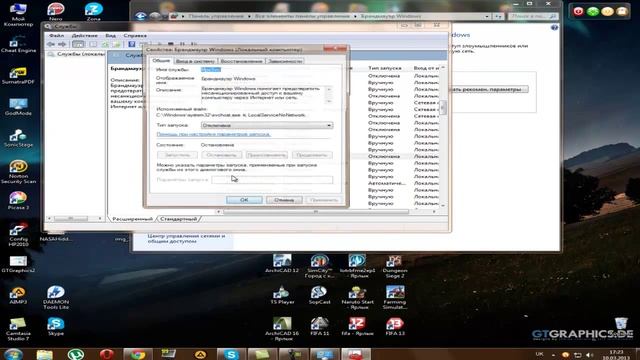Open ArchiCAD 12 desktop shortcut

282,264
